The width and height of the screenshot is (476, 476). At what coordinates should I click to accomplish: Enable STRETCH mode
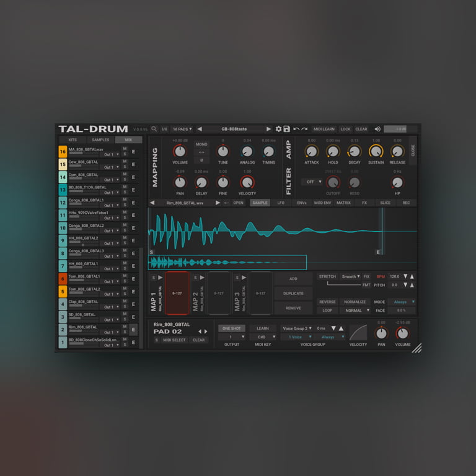[x=327, y=276]
